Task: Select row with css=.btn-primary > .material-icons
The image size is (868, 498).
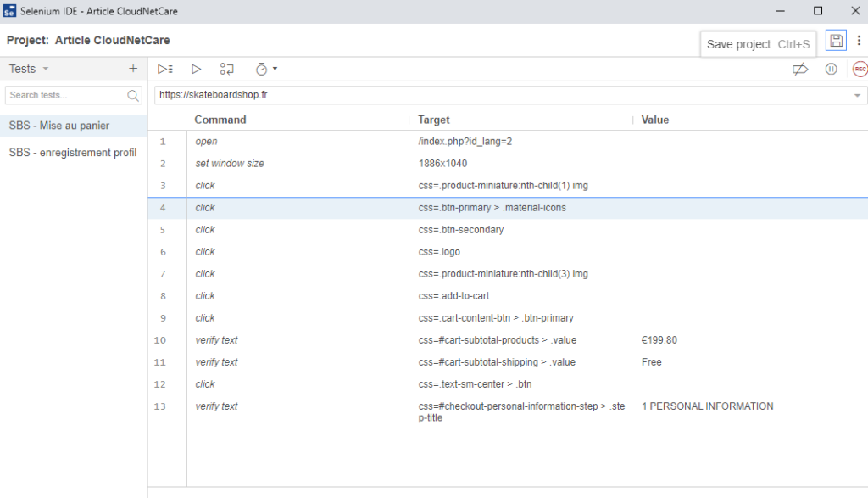Action: [x=508, y=208]
